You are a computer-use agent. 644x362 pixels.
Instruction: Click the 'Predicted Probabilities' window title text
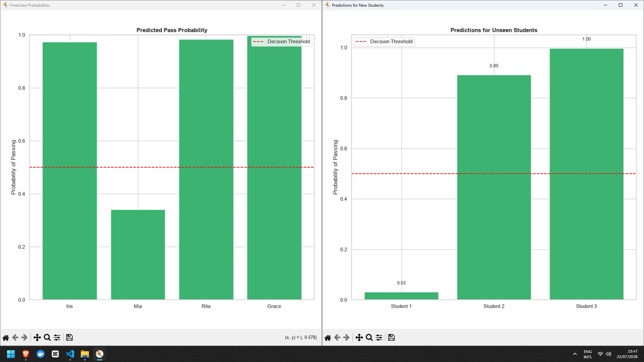click(30, 5)
